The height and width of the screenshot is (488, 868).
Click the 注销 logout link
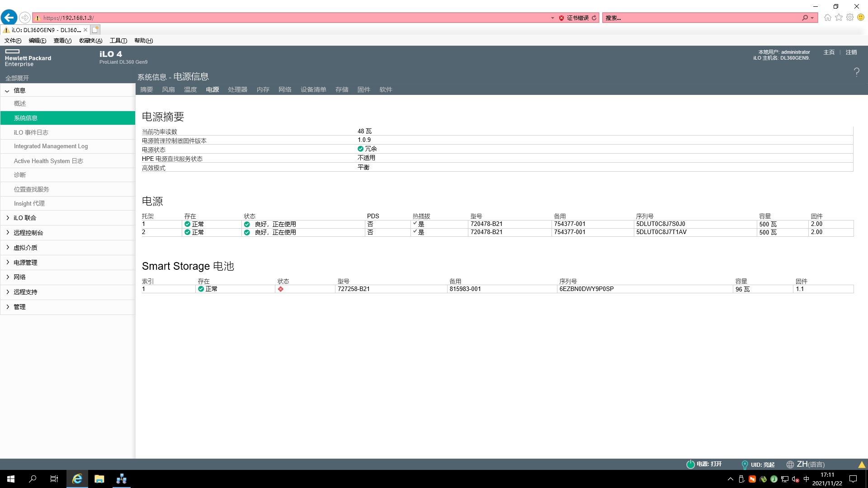pos(851,52)
